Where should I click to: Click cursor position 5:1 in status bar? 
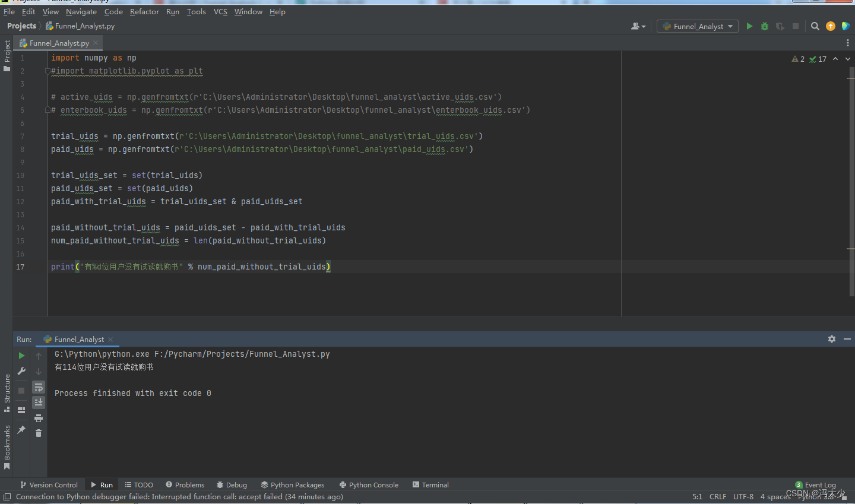pyautogui.click(x=697, y=497)
